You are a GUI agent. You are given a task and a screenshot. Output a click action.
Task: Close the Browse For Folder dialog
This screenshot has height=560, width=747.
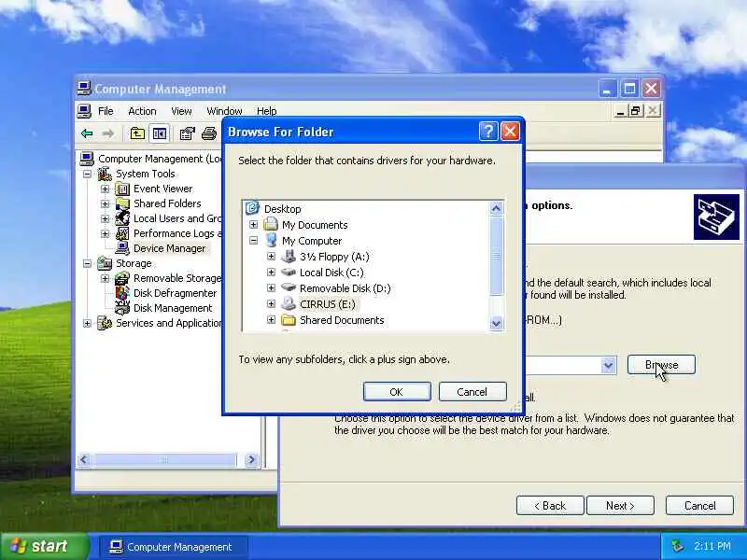click(510, 131)
